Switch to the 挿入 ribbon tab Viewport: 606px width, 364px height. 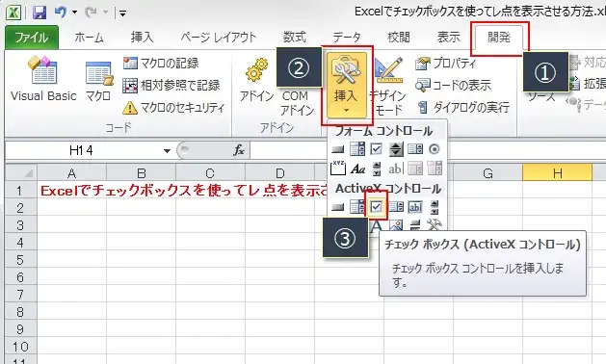(x=142, y=38)
